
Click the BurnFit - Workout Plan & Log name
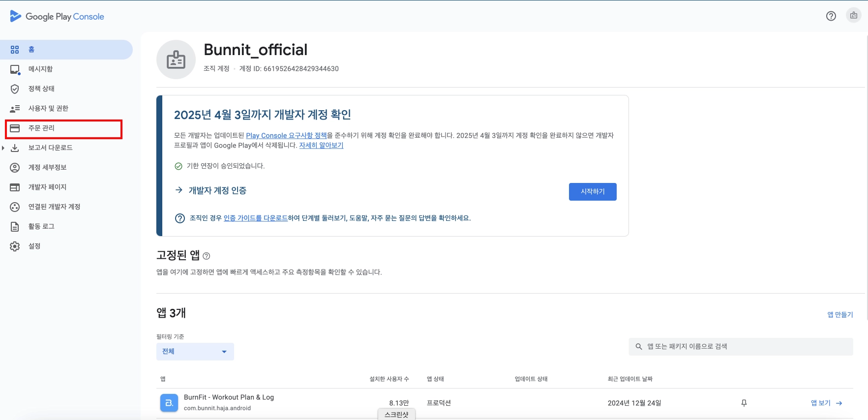click(229, 397)
